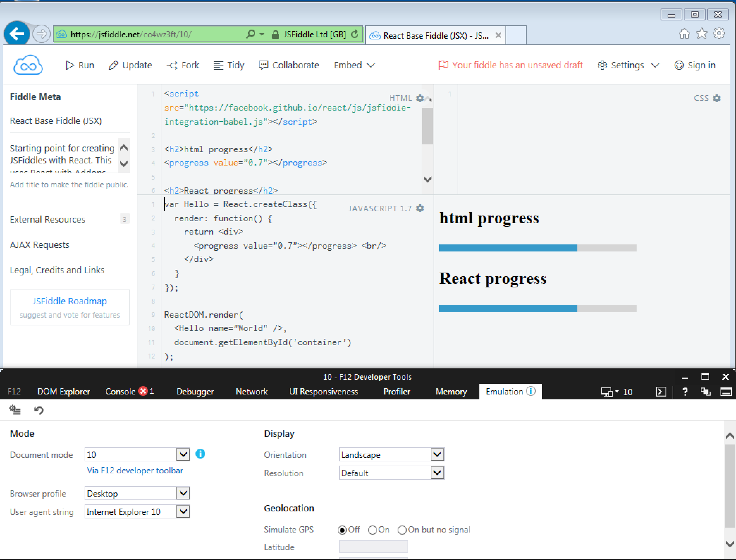
Task: Click the F12 tools help question mark
Action: tap(685, 392)
